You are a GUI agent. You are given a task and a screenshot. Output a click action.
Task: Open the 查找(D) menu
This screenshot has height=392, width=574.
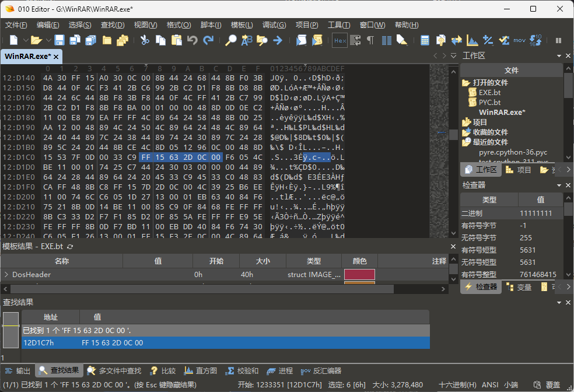pos(113,25)
